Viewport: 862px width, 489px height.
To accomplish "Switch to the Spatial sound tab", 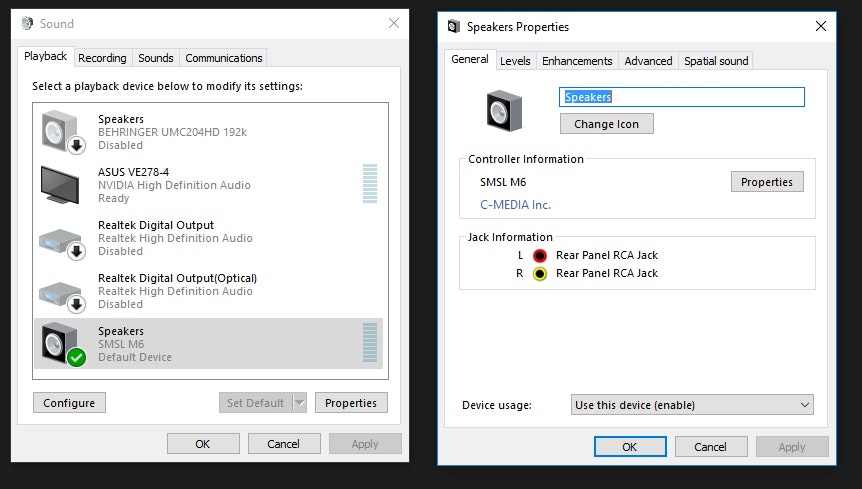I will coord(716,61).
